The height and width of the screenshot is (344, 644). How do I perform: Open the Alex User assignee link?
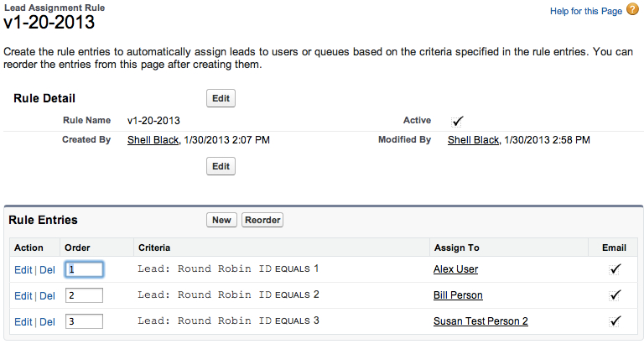[455, 269]
